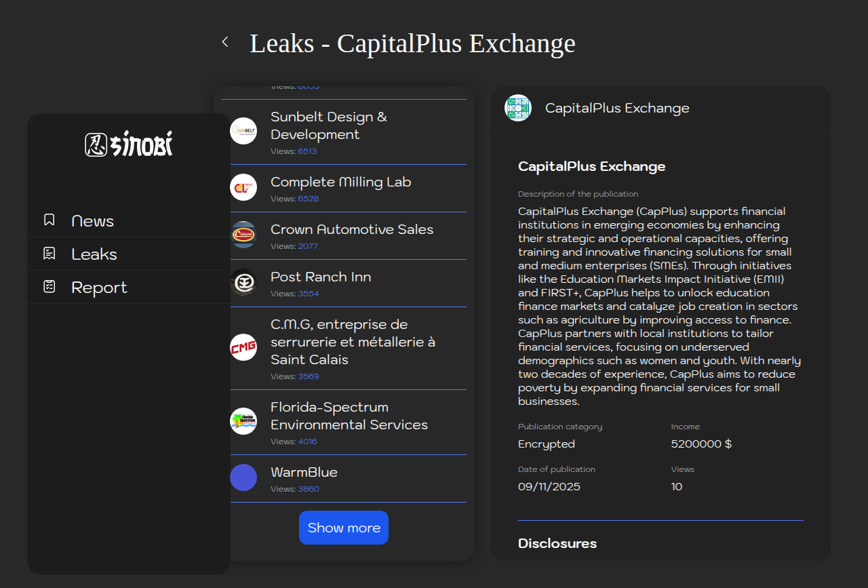Viewport: 868px width, 588px height.
Task: Open the C.M.G, entreprise de serrurerie entry
Action: pyautogui.click(x=353, y=342)
